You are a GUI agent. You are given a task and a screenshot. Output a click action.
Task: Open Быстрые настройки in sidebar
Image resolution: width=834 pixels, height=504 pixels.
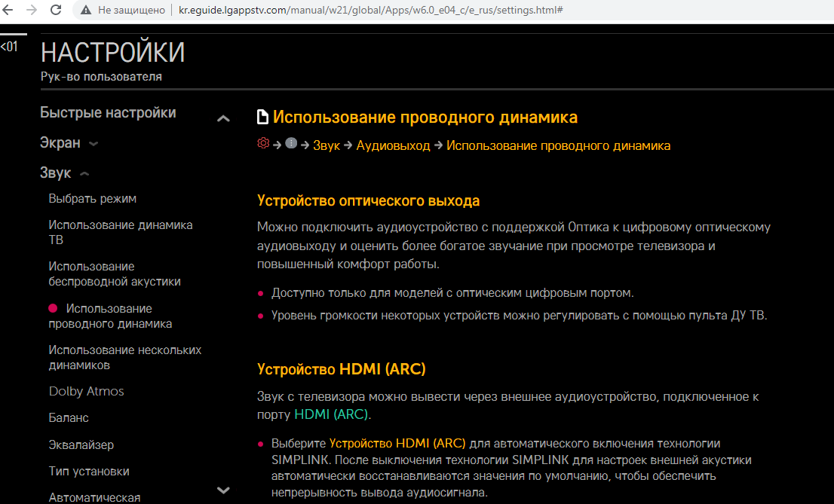coord(108,113)
